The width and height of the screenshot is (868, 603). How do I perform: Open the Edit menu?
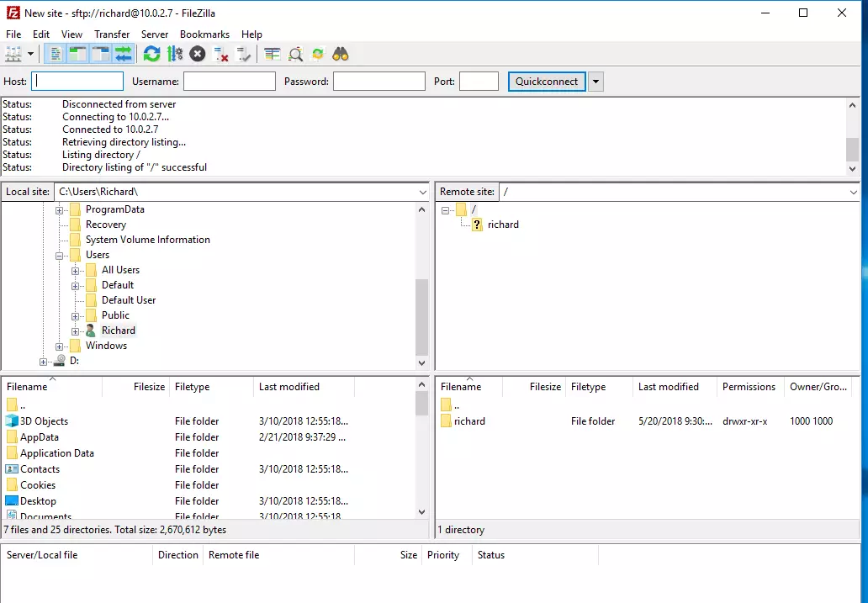click(41, 34)
